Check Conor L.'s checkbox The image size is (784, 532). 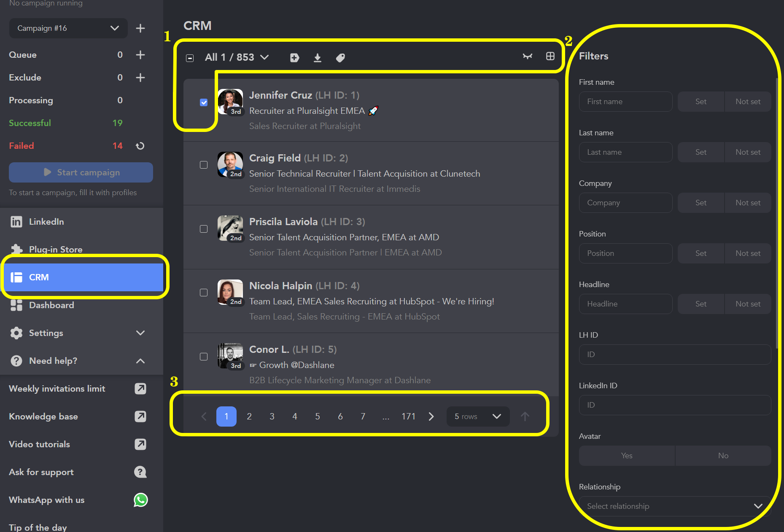tap(204, 357)
